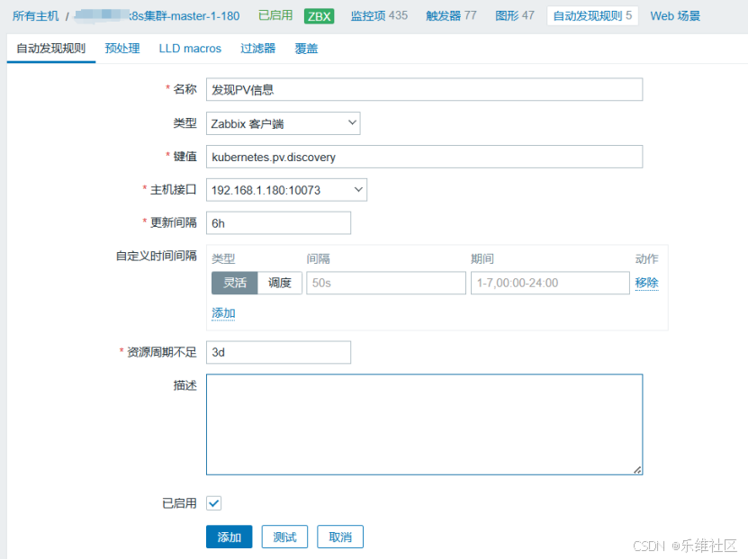
Task: Focus the 键值 field kubernetes.pv.discovery
Action: [x=424, y=157]
